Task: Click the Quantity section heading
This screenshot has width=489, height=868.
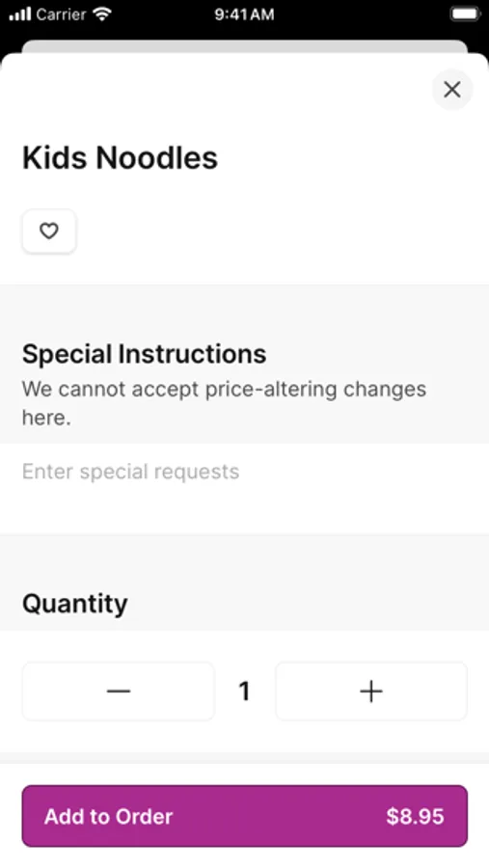Action: pyautogui.click(x=75, y=604)
